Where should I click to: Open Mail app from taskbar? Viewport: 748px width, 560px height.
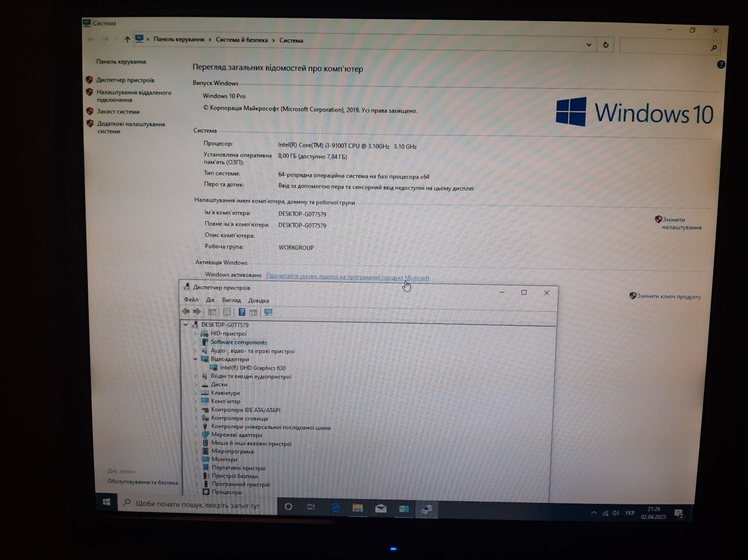(x=381, y=509)
